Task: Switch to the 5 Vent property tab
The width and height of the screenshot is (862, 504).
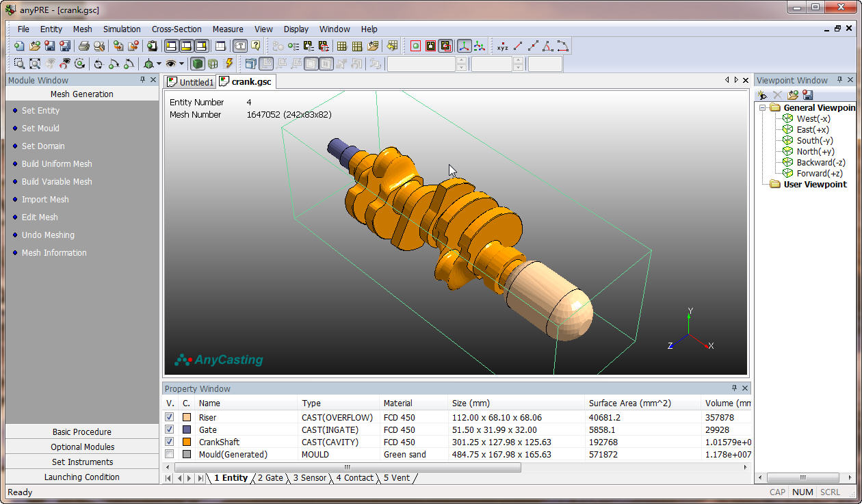Action: [397, 478]
